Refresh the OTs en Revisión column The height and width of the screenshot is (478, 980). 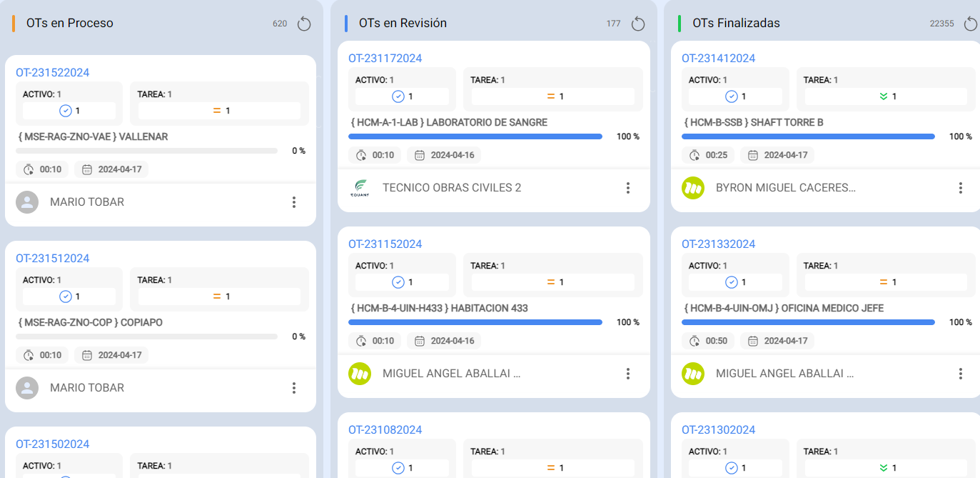[x=638, y=24]
